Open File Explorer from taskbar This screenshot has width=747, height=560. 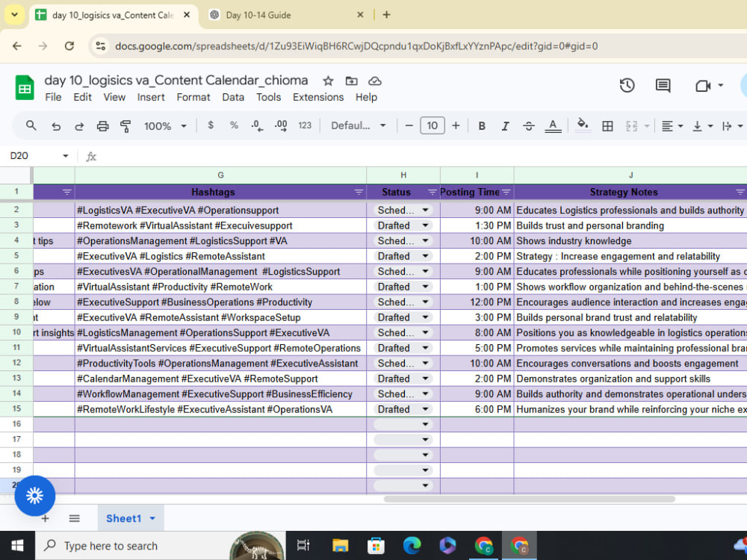[340, 546]
